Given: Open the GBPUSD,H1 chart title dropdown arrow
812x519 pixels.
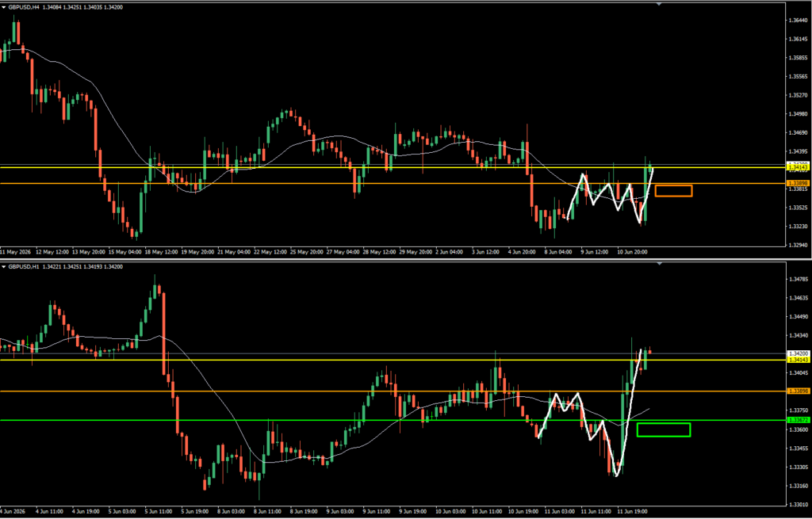Looking at the screenshot, I should 4,267.
